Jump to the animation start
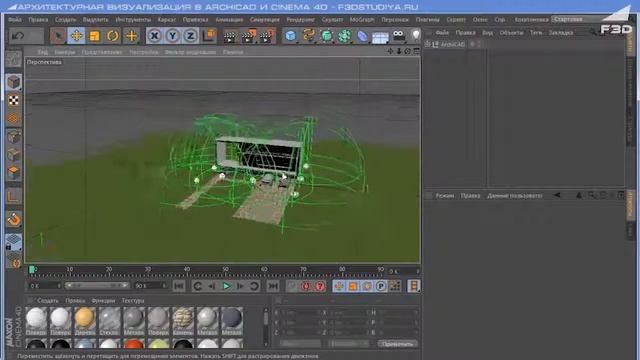The image size is (640, 360). (179, 286)
